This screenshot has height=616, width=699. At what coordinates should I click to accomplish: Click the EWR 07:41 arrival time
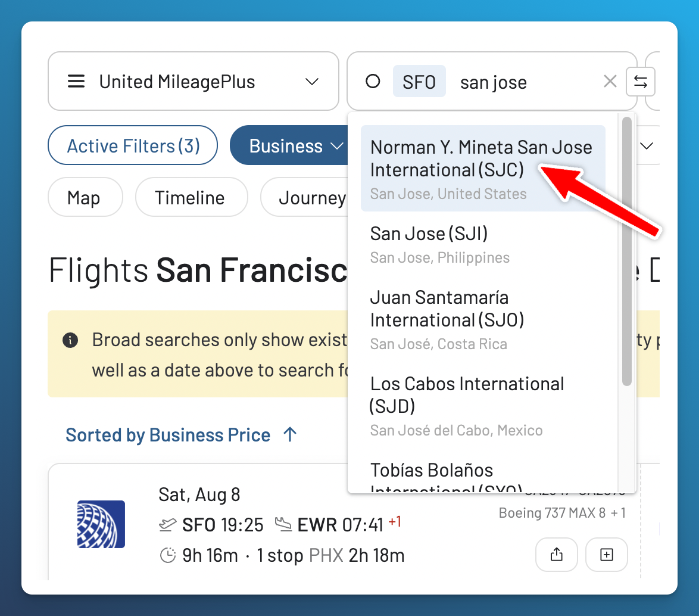click(x=340, y=525)
